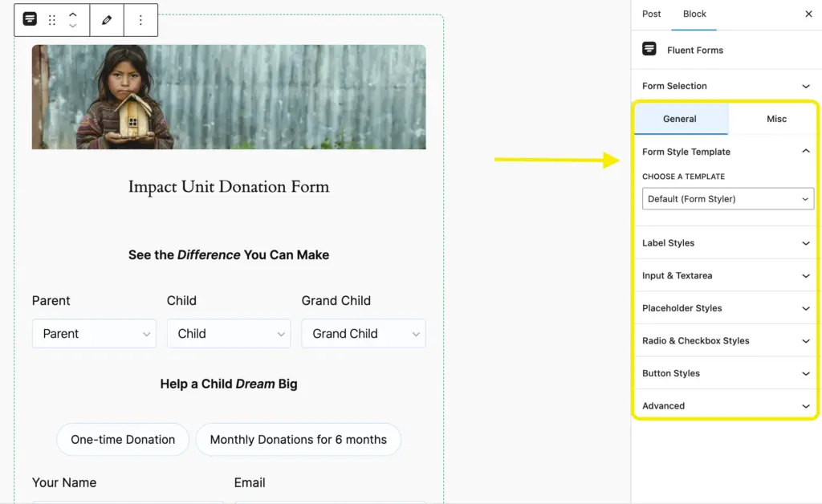822x504 pixels.
Task: Open block options three-dot menu
Action: 140,20
